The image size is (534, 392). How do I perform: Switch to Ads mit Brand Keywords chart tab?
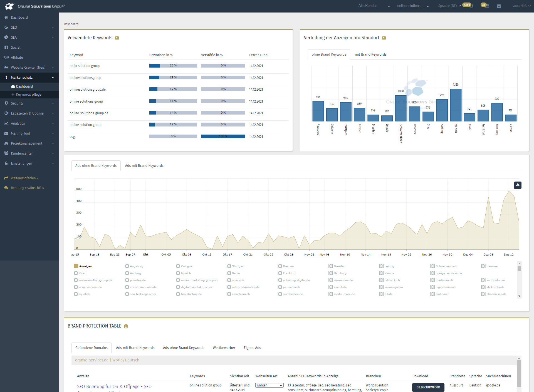pyautogui.click(x=144, y=166)
